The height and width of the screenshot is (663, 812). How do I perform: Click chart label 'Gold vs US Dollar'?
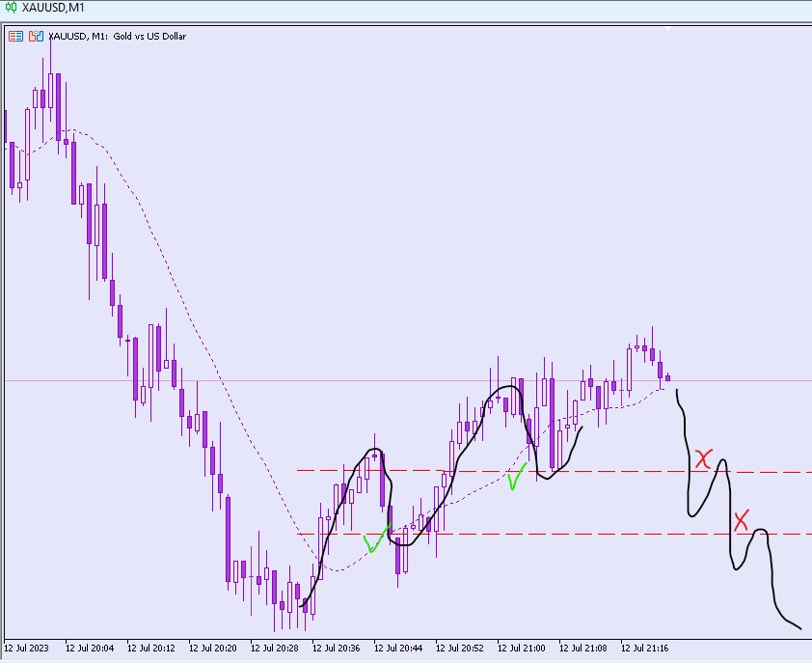pyautogui.click(x=149, y=37)
